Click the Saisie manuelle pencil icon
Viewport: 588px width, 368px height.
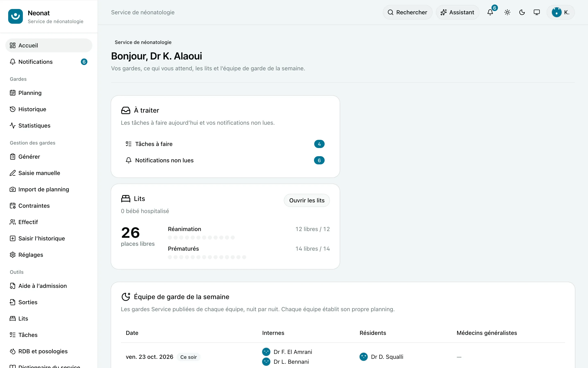pyautogui.click(x=13, y=173)
